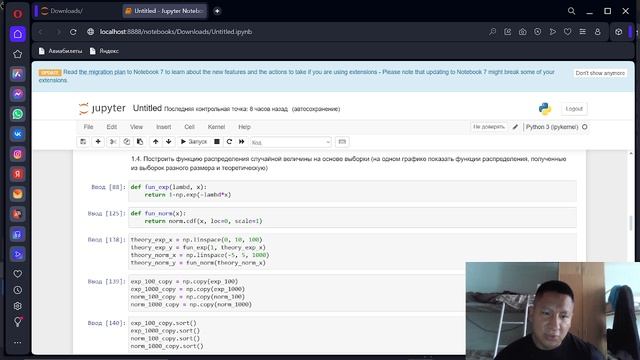This screenshot has height=360, width=640.
Task: Open Opera settings with the sidebar gear icon
Action: coord(18,306)
